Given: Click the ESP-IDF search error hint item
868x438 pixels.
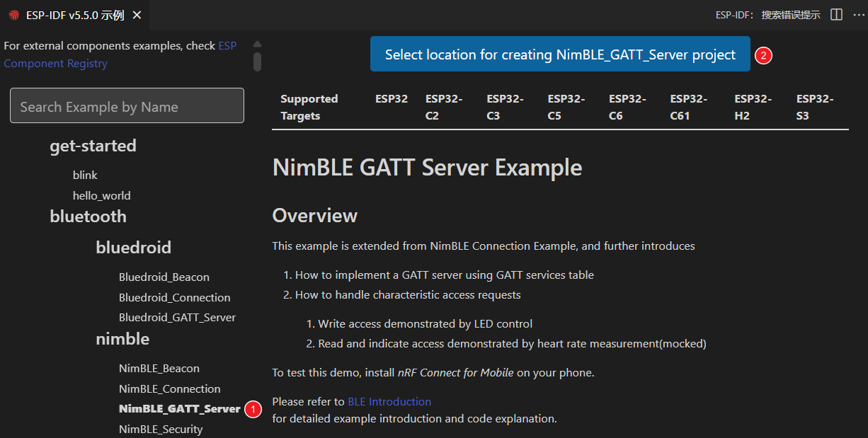Looking at the screenshot, I should (768, 15).
